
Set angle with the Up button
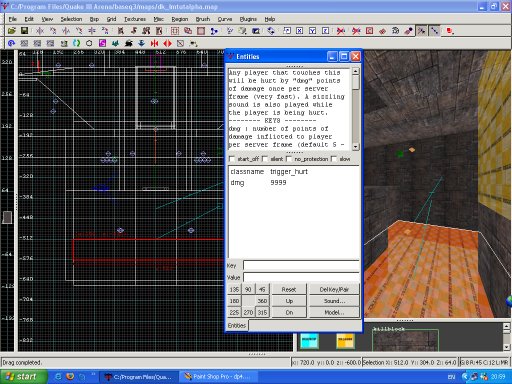pos(289,301)
